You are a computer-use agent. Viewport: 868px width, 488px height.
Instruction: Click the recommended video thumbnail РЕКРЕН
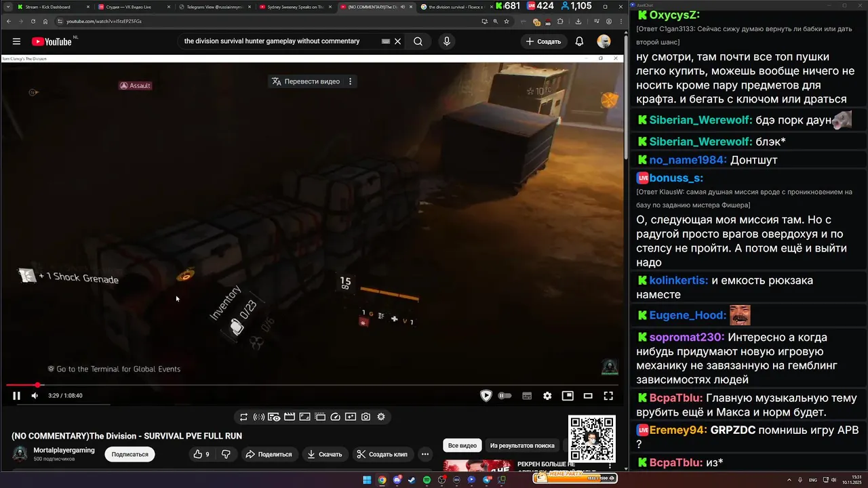(477, 466)
